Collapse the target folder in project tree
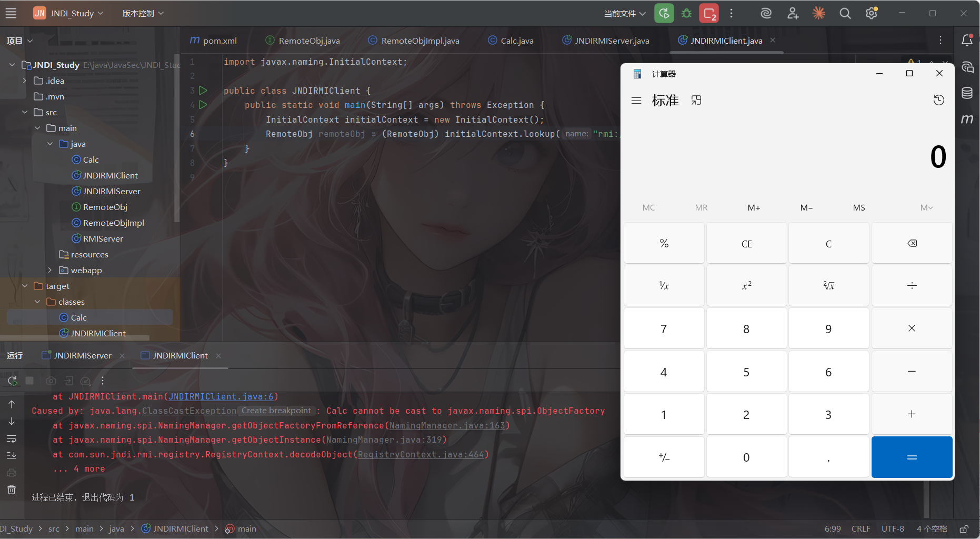The height and width of the screenshot is (539, 980). coord(25,286)
